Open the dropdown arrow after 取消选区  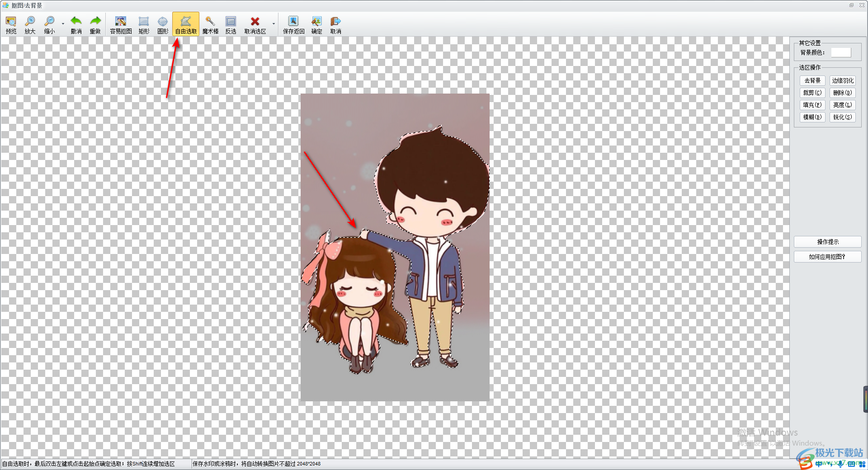point(274,24)
